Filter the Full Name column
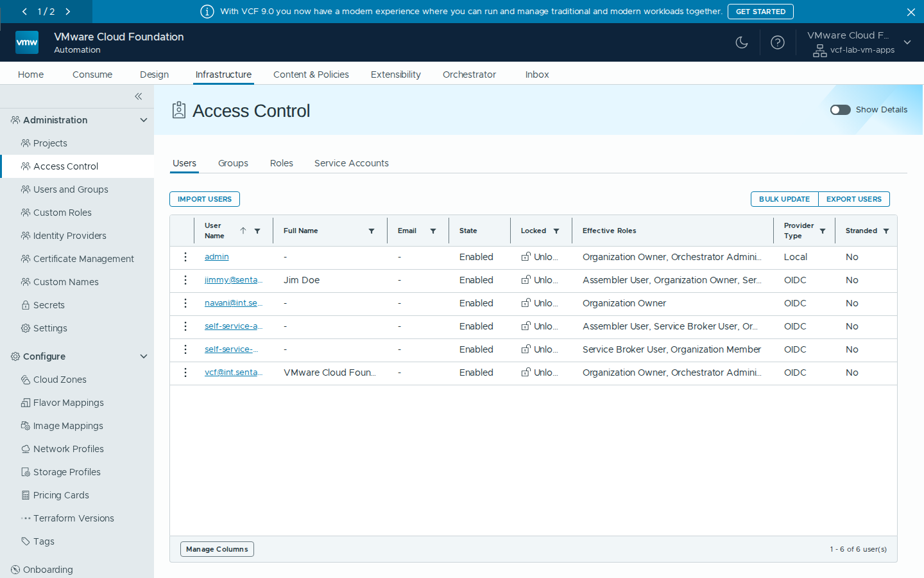The image size is (924, 578). pyautogui.click(x=372, y=231)
